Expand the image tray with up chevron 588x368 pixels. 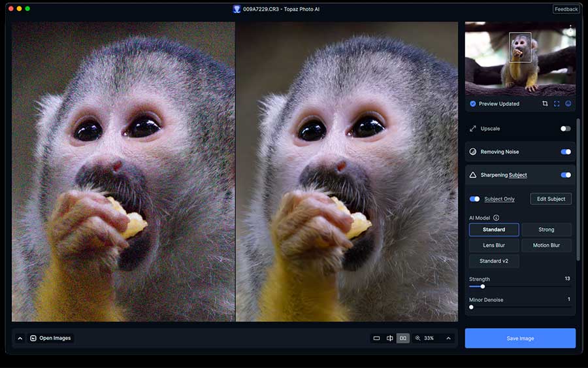tap(20, 338)
